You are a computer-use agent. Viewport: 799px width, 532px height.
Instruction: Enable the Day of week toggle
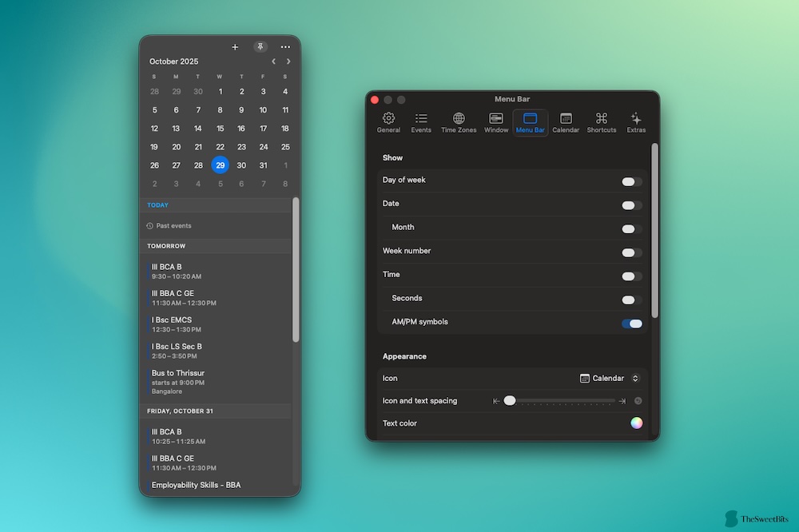(631, 181)
